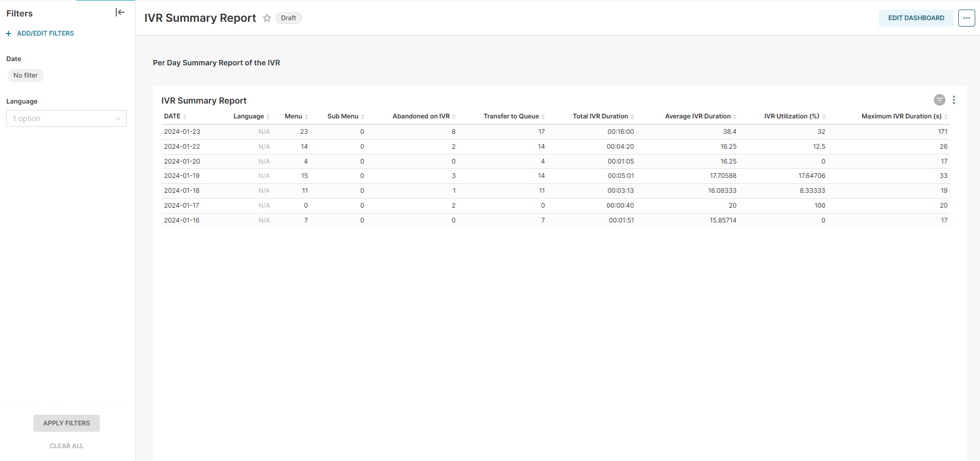The width and height of the screenshot is (980, 461).
Task: Click Clear All filters
Action: 66,446
